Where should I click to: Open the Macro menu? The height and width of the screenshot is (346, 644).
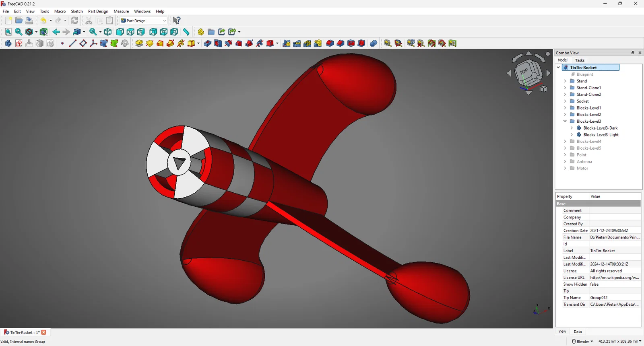pyautogui.click(x=60, y=11)
